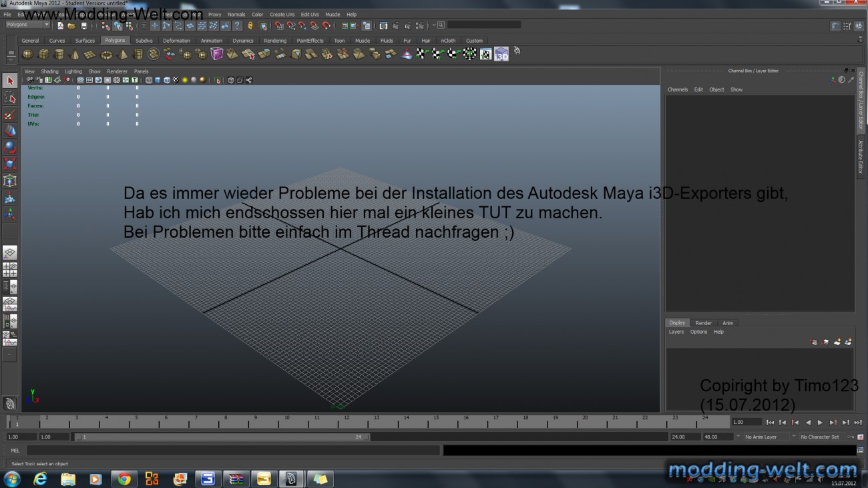
Task: Click the current frame field showing 1.00
Action: 746,422
